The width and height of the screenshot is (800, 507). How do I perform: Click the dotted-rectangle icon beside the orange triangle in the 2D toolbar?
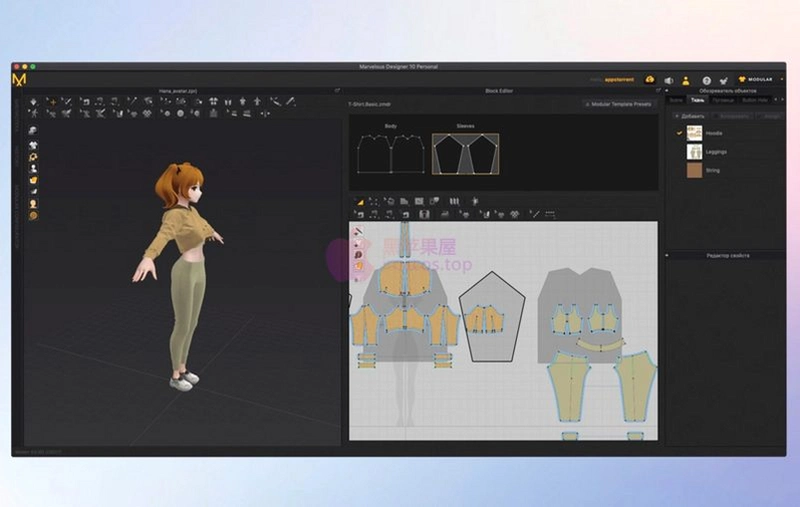pyautogui.click(x=373, y=202)
